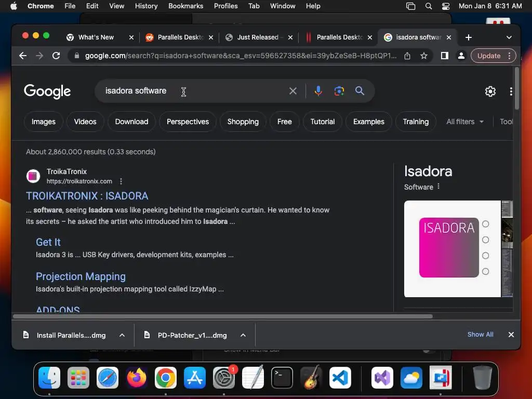
Task: View site info via the lock icon
Action: [77, 56]
